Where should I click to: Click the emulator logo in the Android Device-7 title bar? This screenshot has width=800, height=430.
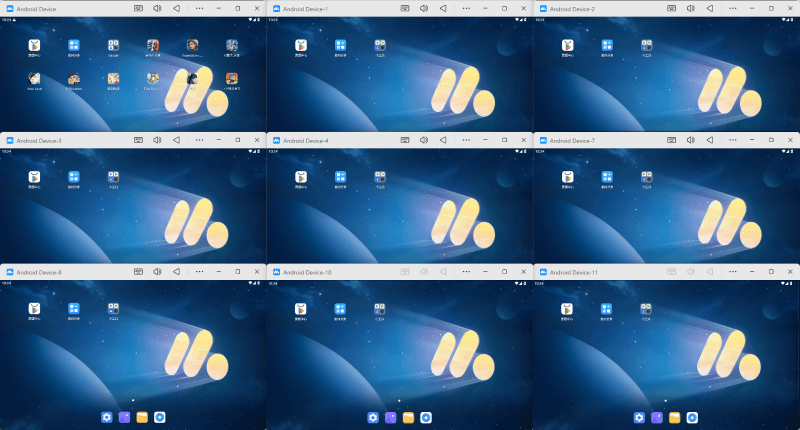(543, 140)
